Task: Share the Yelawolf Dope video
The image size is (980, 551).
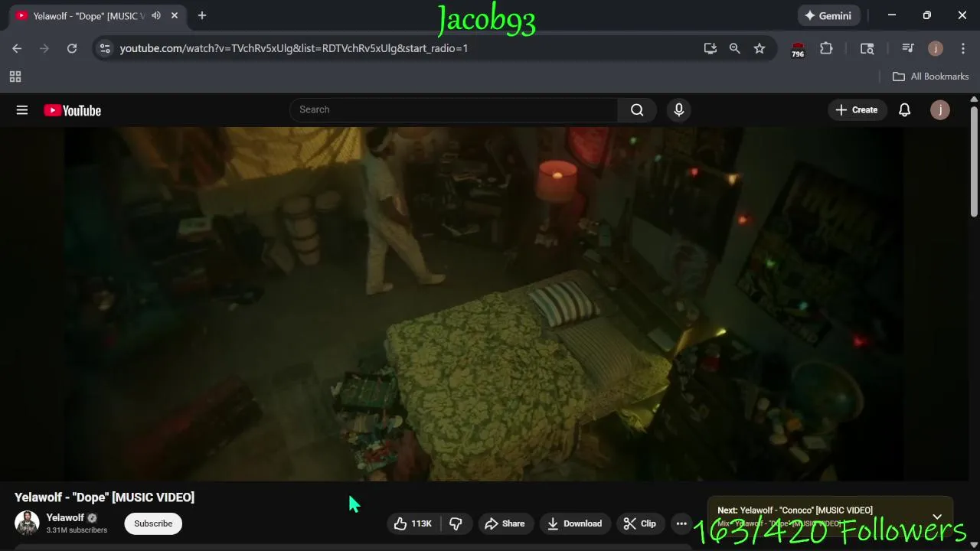Action: [505, 523]
